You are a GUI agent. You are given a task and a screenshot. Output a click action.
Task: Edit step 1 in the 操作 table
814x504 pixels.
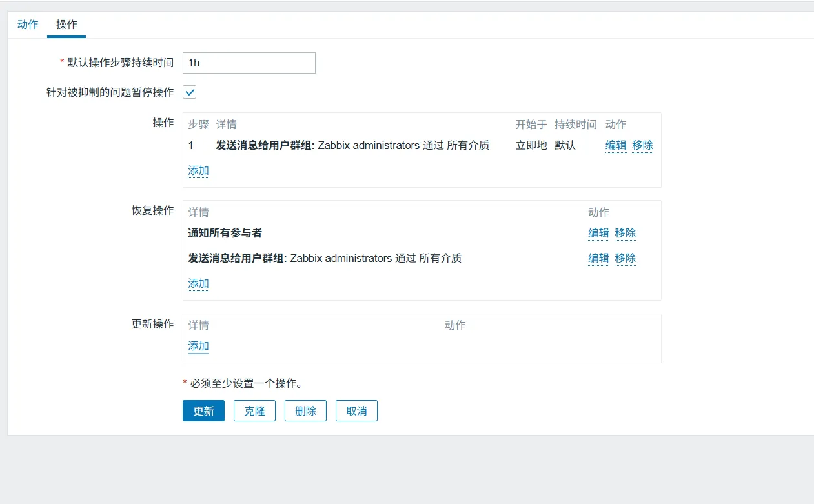[x=615, y=145]
